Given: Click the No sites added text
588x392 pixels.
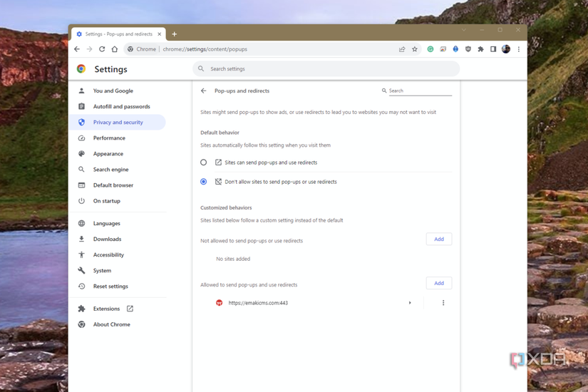Looking at the screenshot, I should click(233, 259).
